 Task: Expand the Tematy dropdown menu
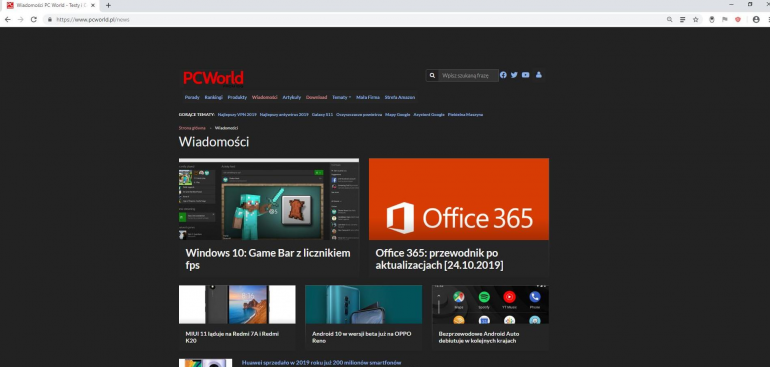(x=341, y=97)
